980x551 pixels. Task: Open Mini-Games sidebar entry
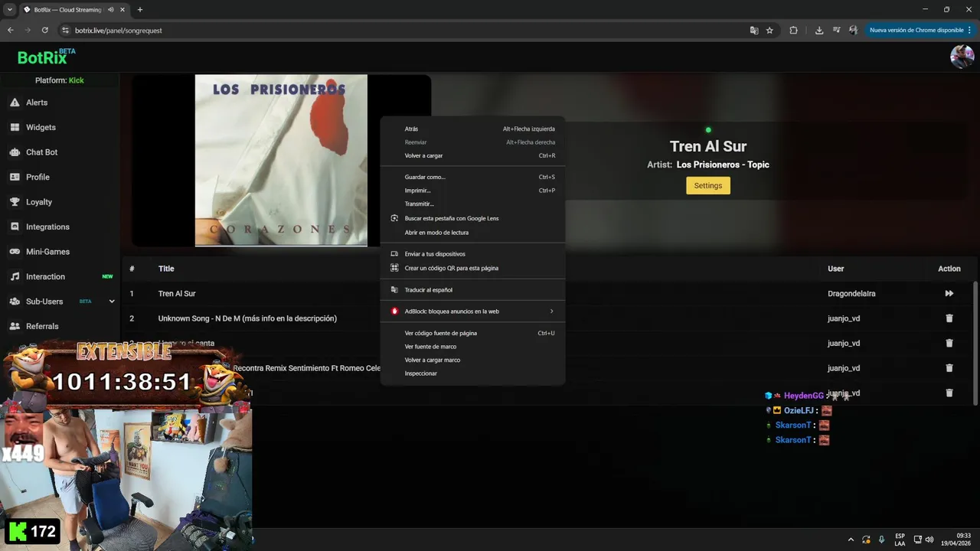point(47,252)
